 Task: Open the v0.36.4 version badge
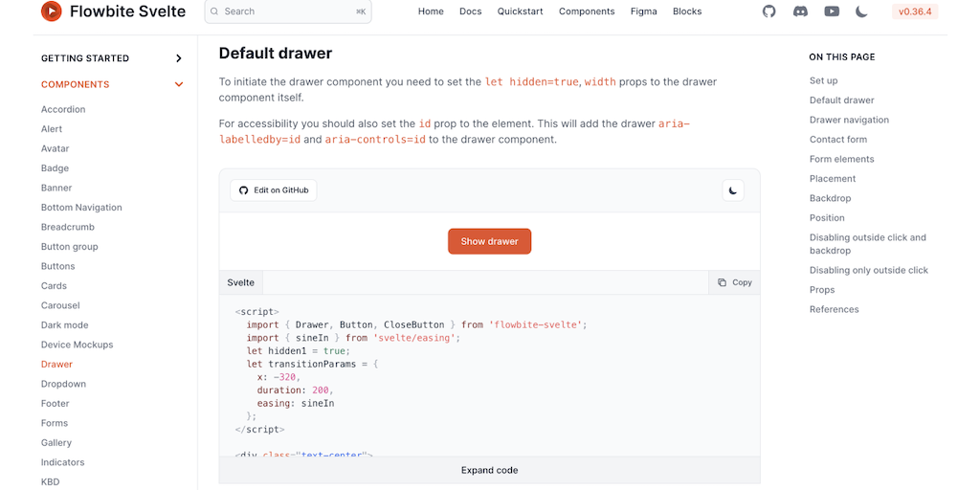tap(915, 11)
